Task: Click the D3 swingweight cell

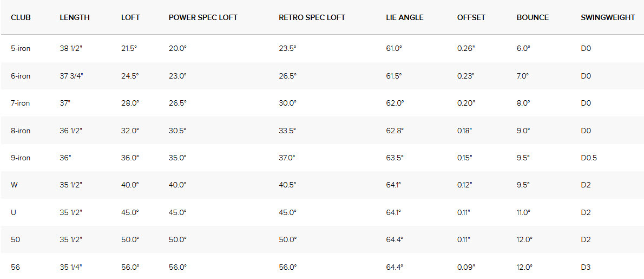Action: coord(586,267)
